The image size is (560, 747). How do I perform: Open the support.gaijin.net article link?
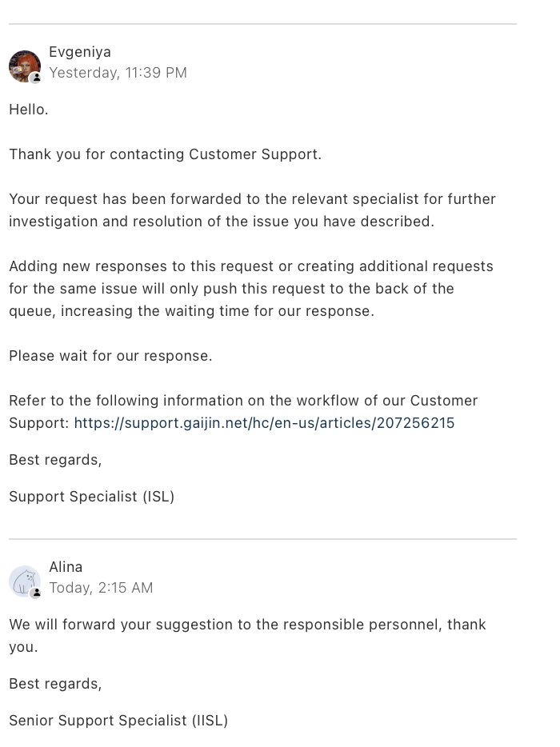pos(264,422)
